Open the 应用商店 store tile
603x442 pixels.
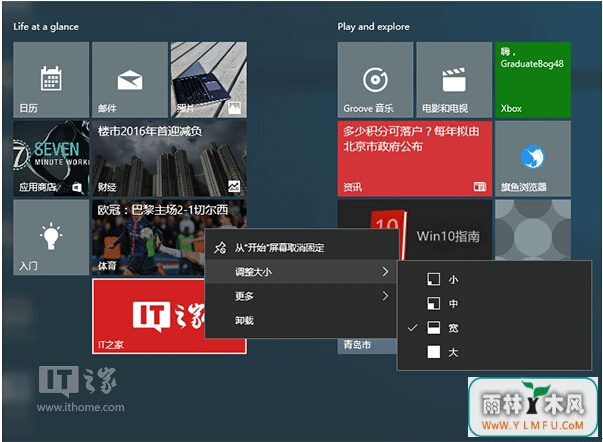[x=51, y=158]
